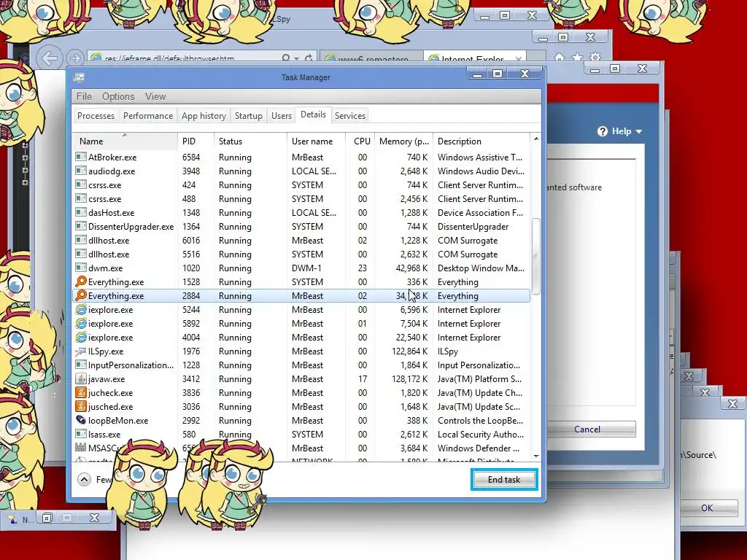This screenshot has width=747, height=560.
Task: Select the www6 browser tab
Action: point(371,58)
